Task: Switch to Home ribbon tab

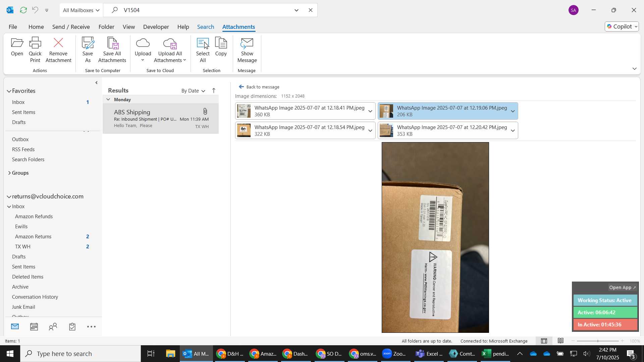Action: [x=36, y=27]
